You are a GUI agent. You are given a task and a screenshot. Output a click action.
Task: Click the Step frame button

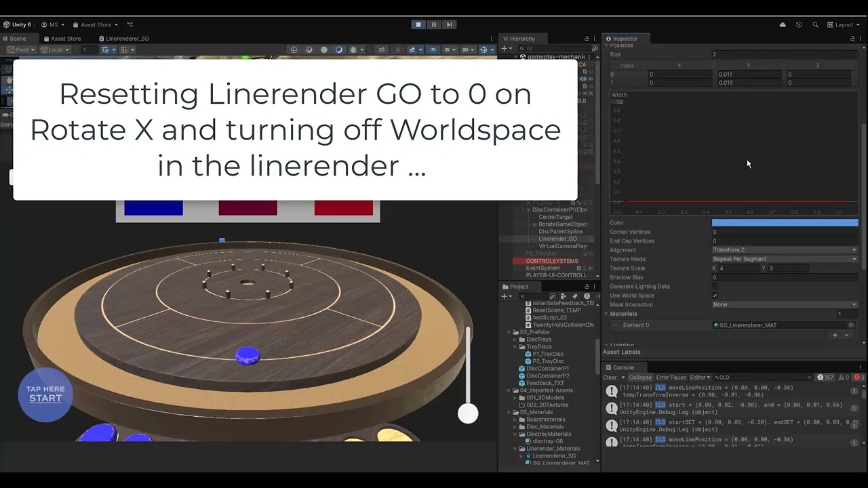point(450,24)
